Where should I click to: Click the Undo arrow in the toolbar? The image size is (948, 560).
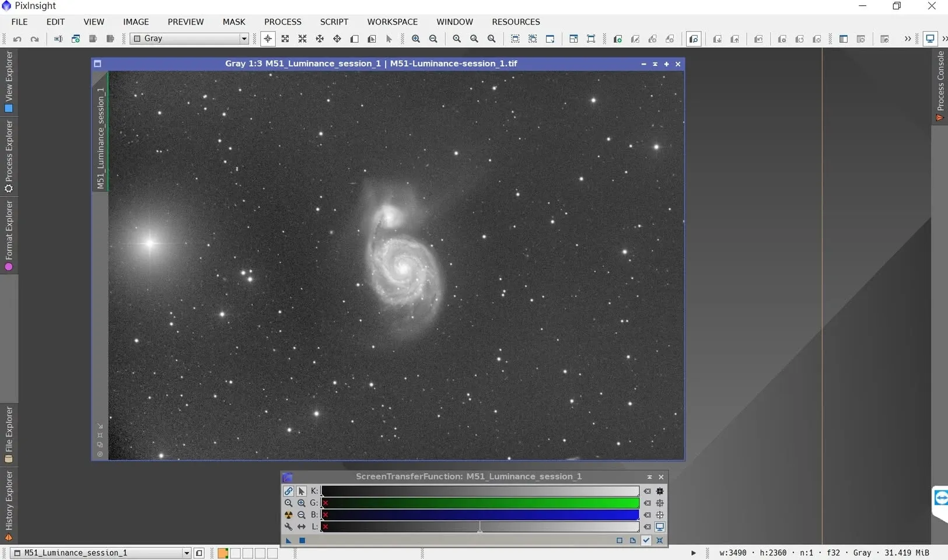[18, 39]
